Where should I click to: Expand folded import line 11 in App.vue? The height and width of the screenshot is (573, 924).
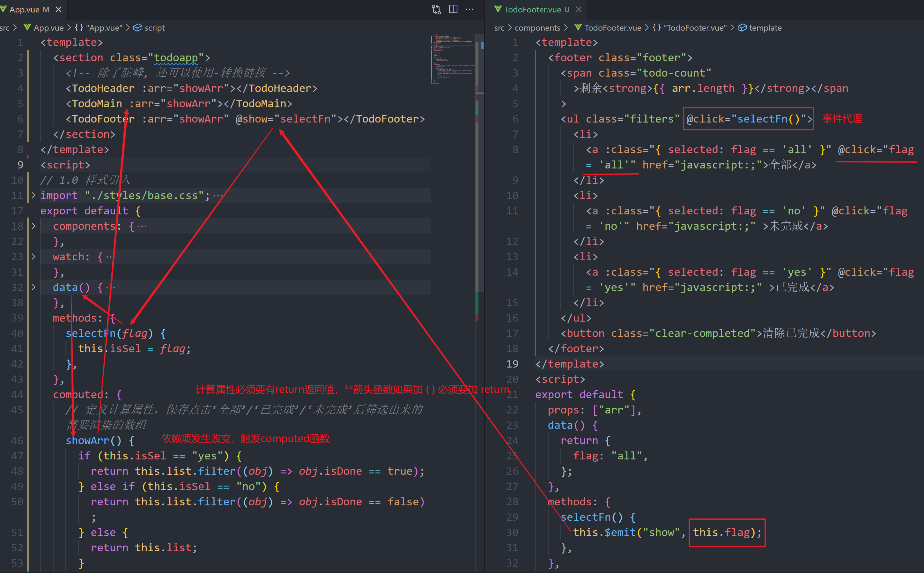click(33, 195)
